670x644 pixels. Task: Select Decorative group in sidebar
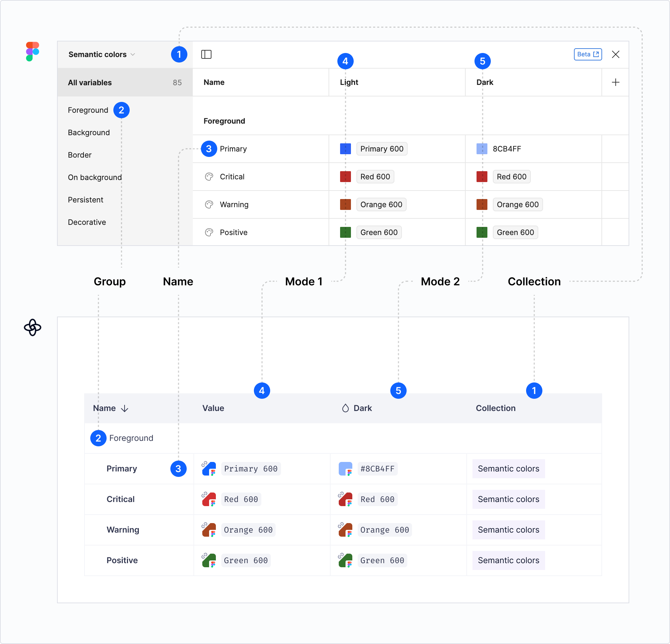point(87,222)
